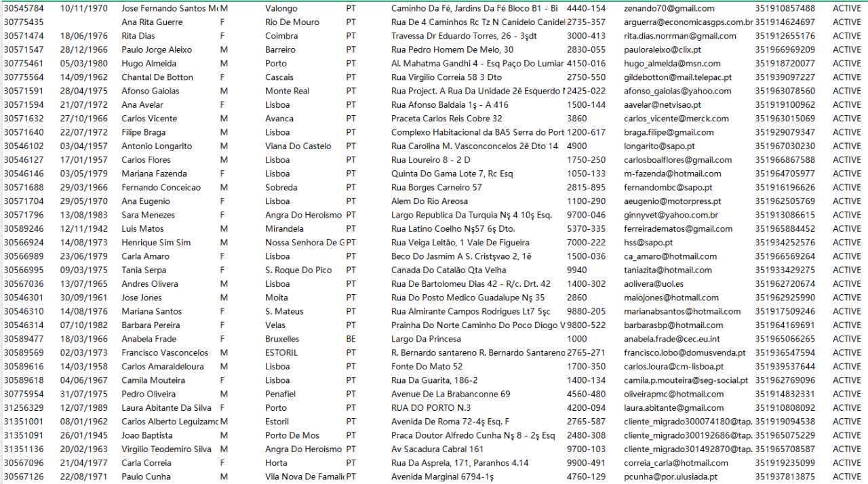Select the name Hugo Almeida
868x484 pixels.
coord(148,64)
